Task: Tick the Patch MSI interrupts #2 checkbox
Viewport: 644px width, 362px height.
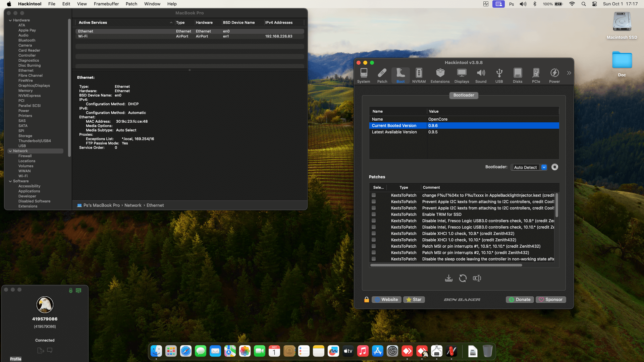Action: 374,252
